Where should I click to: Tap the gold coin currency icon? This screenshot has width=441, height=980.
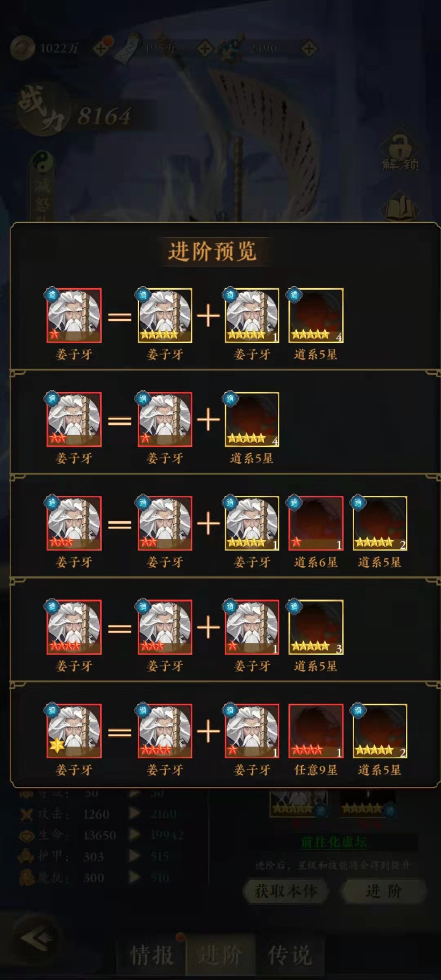pyautogui.click(x=22, y=48)
